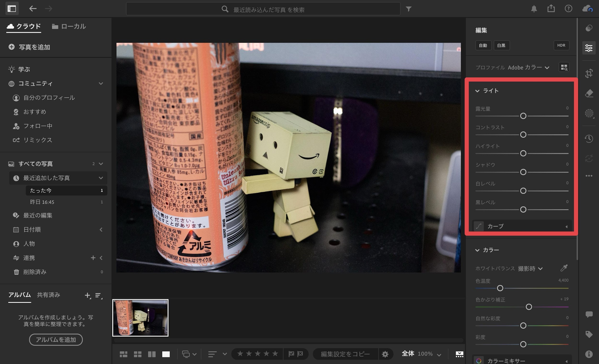The height and width of the screenshot is (364, 599).
Task: Open 自分のプロフィール link
Action: point(49,98)
